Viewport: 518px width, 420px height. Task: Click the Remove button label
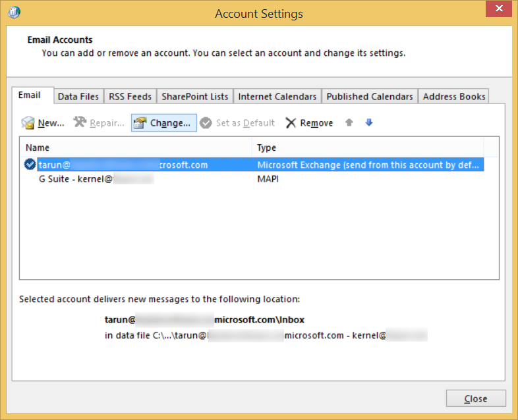(316, 123)
